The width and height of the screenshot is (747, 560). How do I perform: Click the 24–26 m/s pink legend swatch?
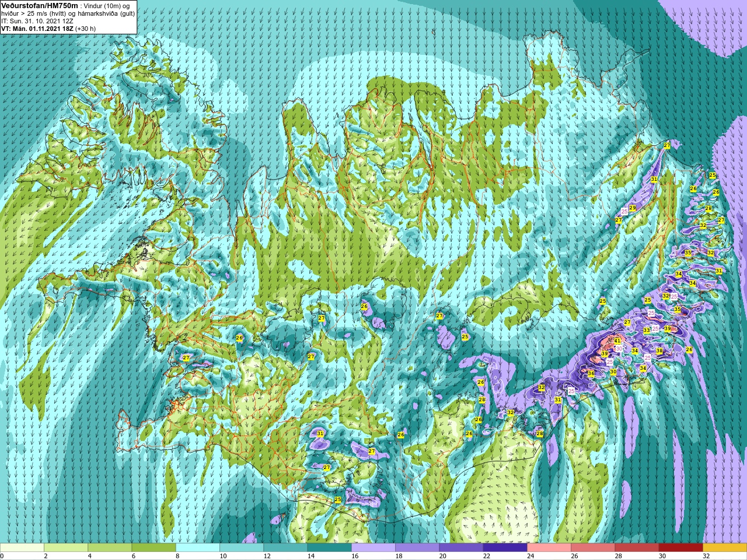549,548
